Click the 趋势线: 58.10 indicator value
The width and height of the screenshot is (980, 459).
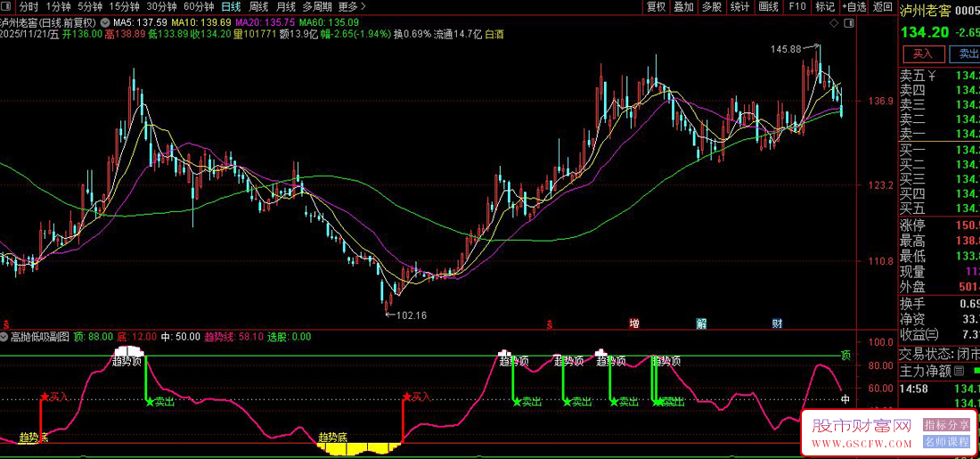(x=233, y=336)
